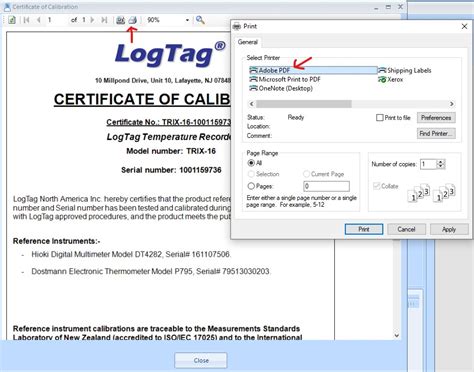The image size is (474, 372).
Task: Click the Reference Instruments heading
Action: 57,241
